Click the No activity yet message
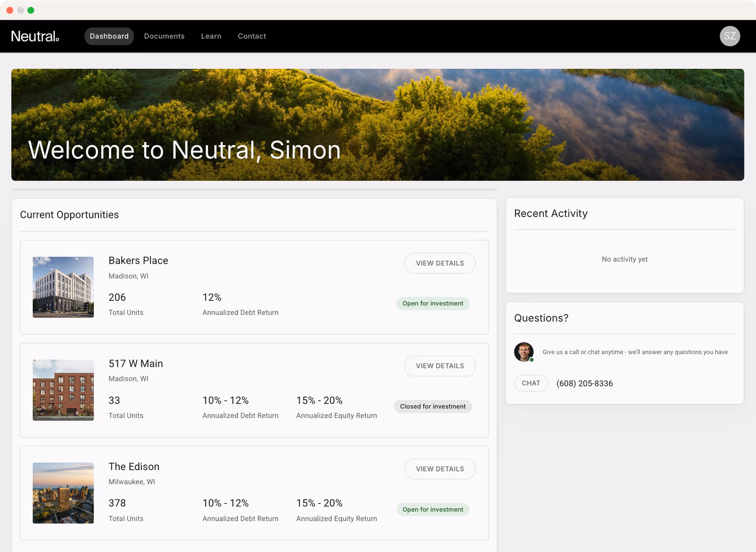This screenshot has width=756, height=552. tap(625, 259)
